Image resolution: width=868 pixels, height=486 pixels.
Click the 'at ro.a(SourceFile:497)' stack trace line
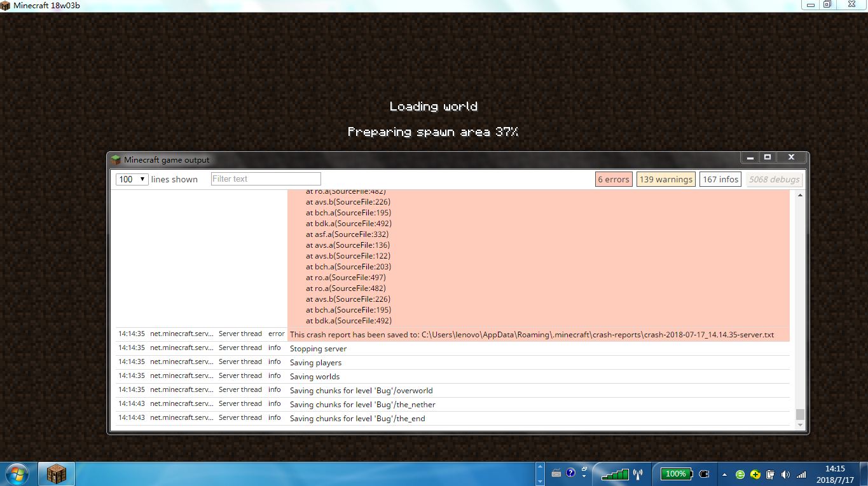click(346, 278)
